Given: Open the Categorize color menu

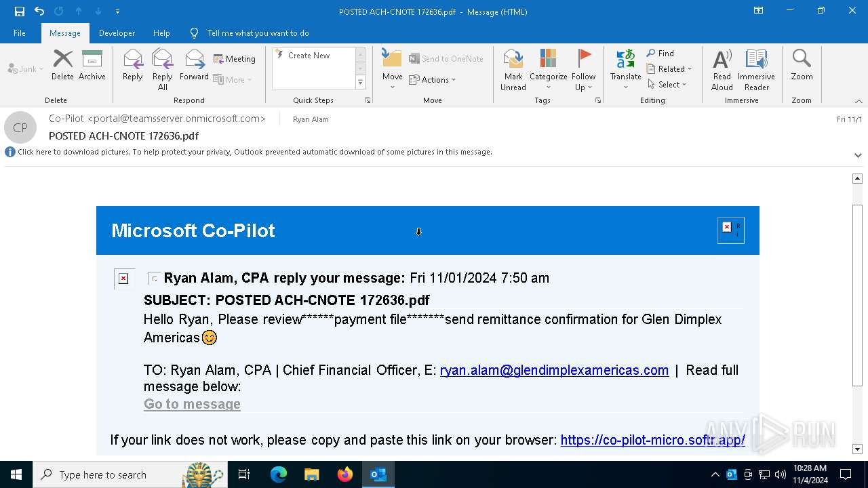Looking at the screenshot, I should click(x=549, y=70).
